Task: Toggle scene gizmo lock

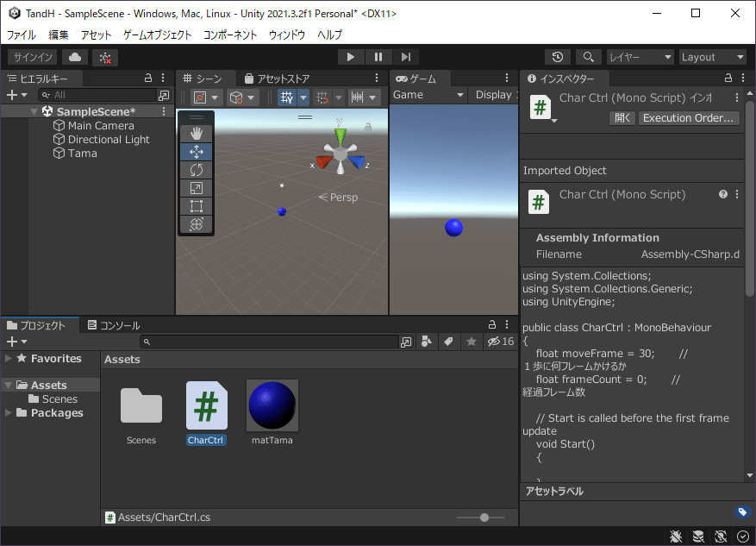Action: click(x=368, y=127)
